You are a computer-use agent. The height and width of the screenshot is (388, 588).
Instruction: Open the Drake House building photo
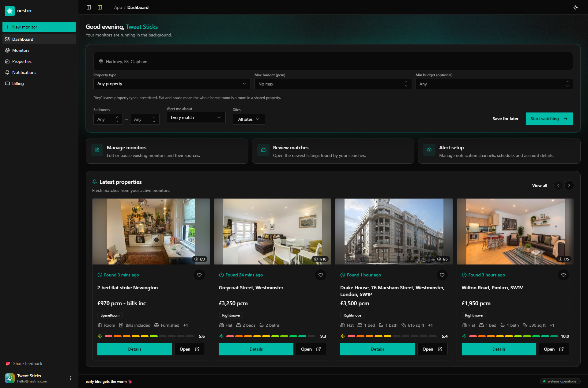coord(394,231)
